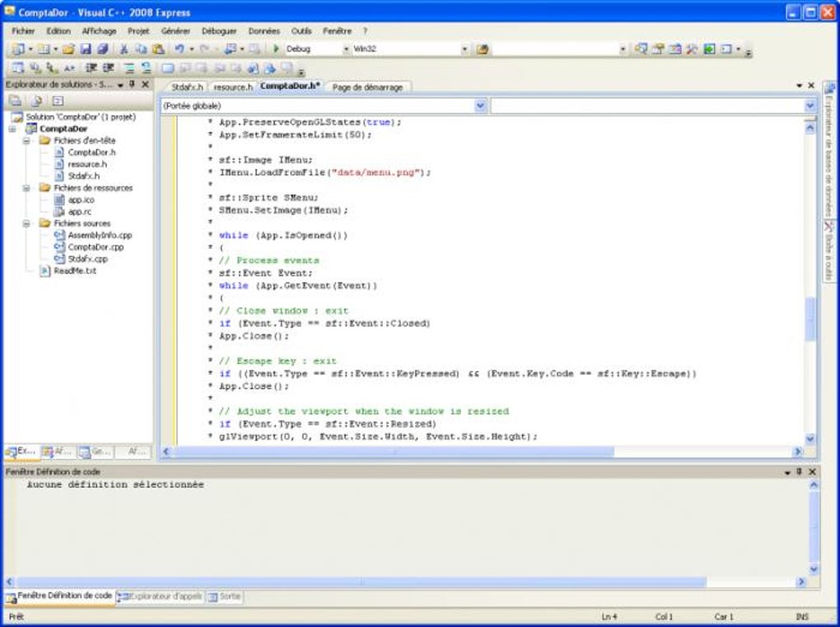Click the editor horizontal scrollbar thumb
Screen dimensions: 840x627
[395, 452]
